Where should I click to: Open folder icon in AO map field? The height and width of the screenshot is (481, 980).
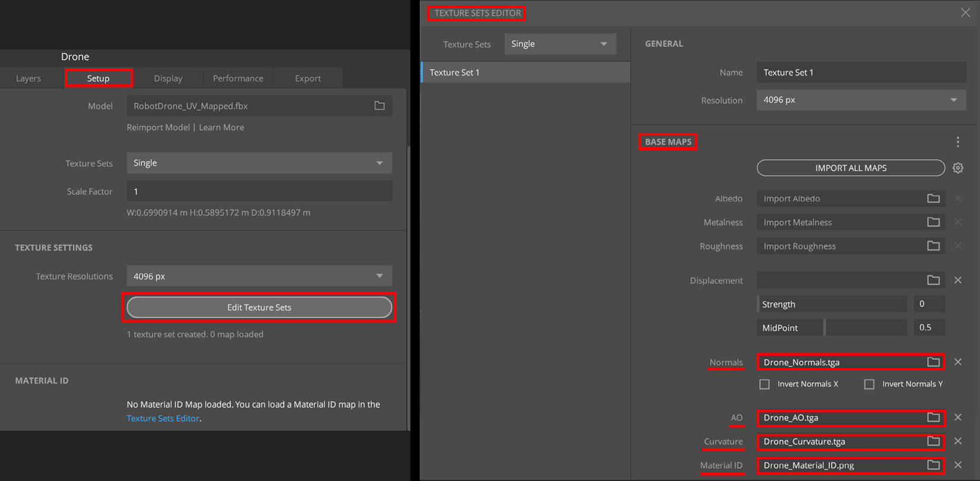click(x=933, y=417)
